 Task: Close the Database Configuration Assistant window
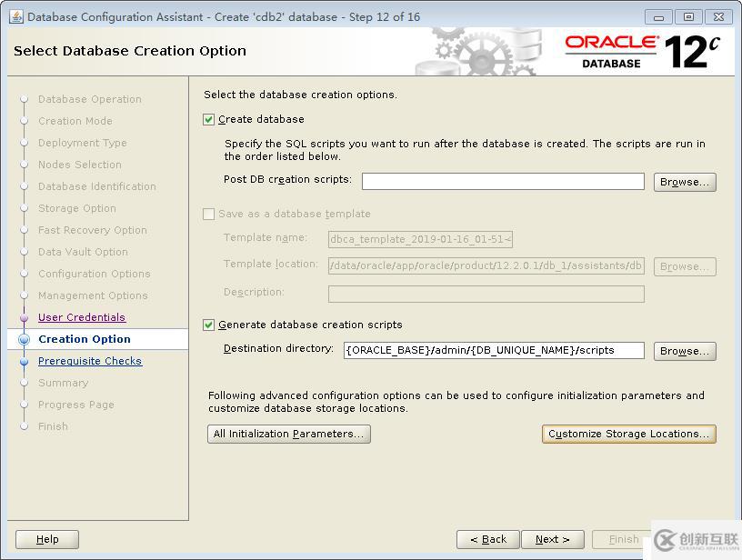(718, 17)
